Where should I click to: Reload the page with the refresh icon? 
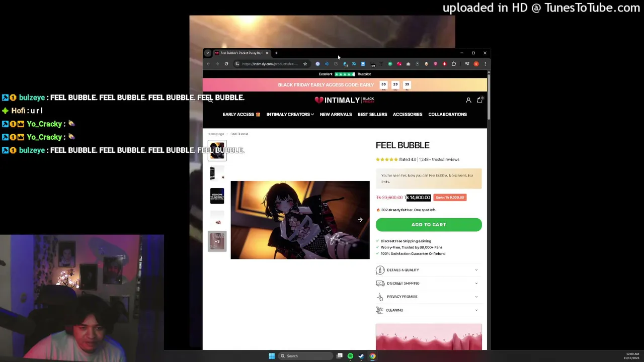tap(226, 64)
